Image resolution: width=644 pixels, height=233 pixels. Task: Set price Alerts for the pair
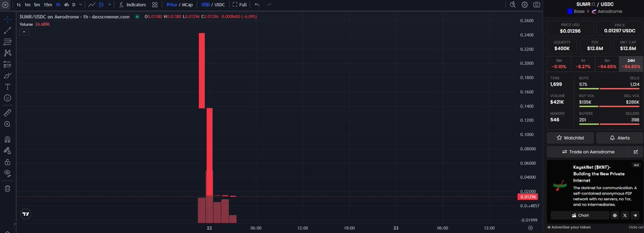619,138
